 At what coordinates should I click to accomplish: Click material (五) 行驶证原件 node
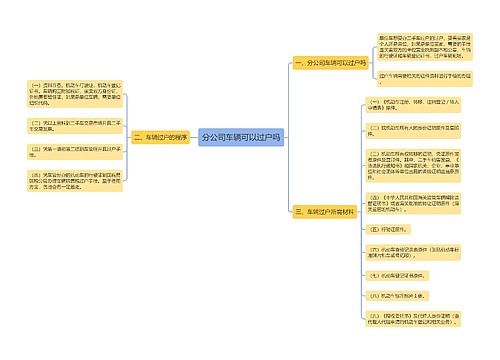tap(388, 229)
